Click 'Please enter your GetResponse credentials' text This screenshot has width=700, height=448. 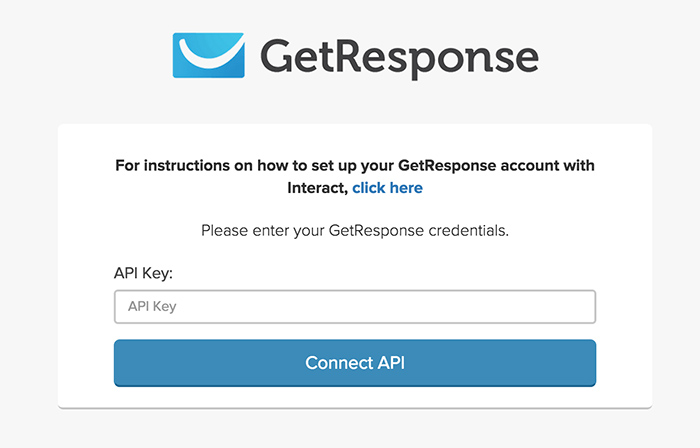point(355,231)
